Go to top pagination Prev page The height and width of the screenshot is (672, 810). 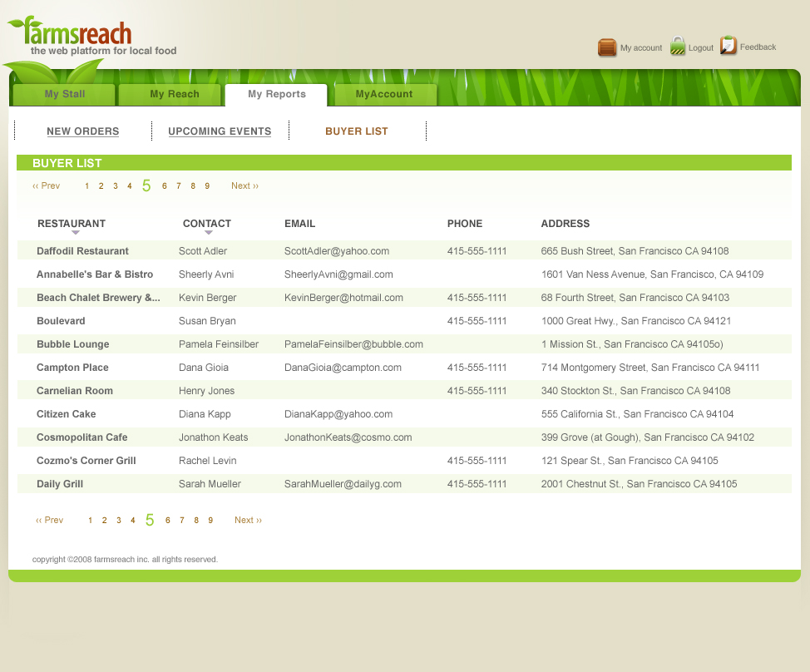point(47,186)
